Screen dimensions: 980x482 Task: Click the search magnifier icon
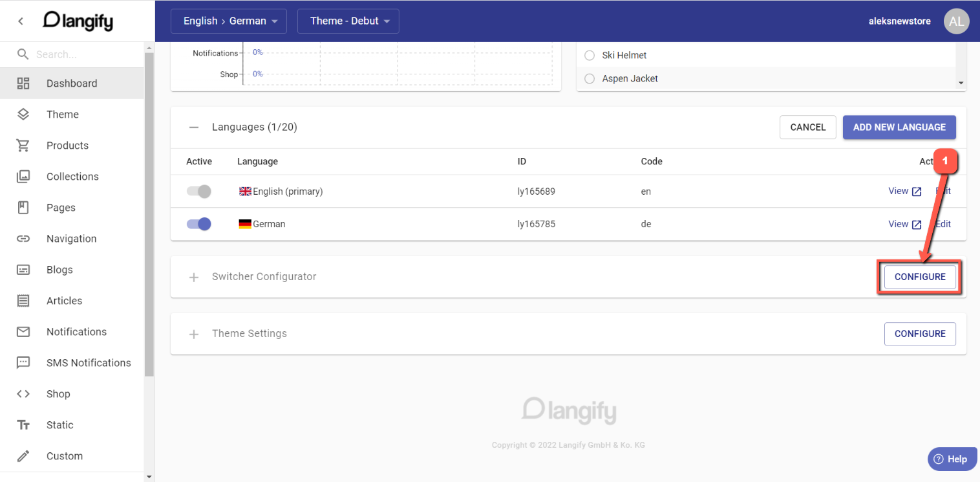[x=23, y=54]
